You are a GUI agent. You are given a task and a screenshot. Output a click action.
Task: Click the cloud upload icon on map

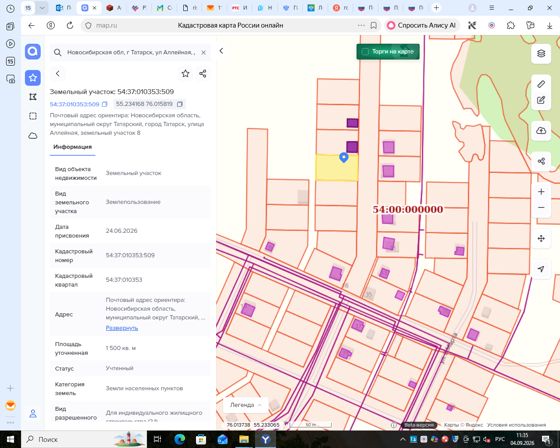coord(541,130)
